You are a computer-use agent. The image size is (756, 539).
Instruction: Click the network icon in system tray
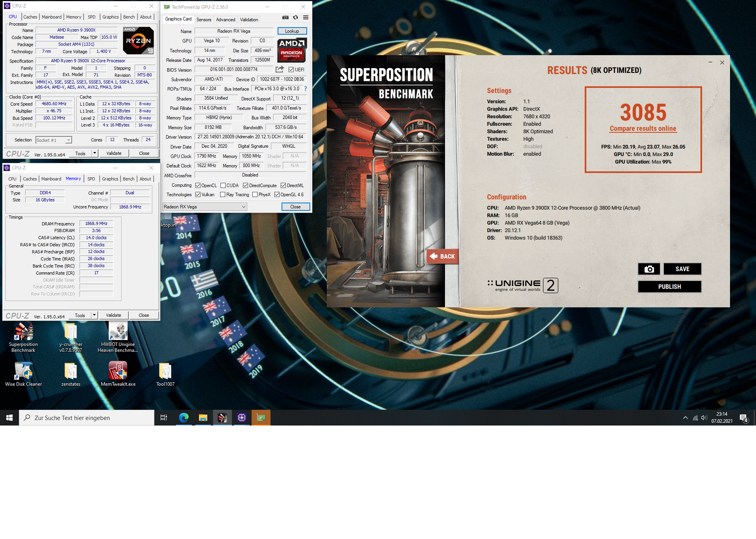coord(695,418)
